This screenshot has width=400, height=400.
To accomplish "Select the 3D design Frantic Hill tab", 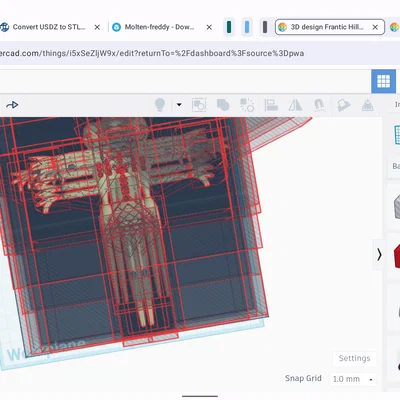I will pyautogui.click(x=330, y=27).
